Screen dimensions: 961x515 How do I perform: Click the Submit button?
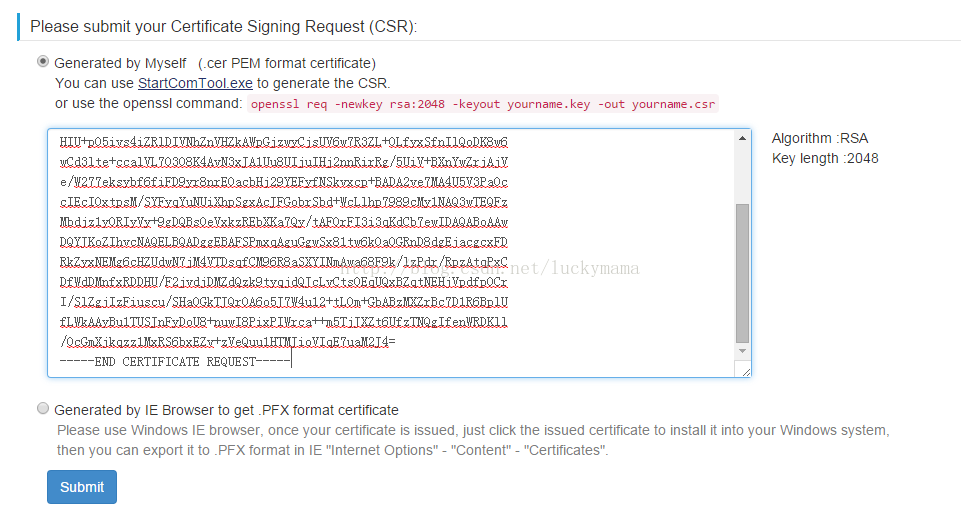click(x=82, y=487)
